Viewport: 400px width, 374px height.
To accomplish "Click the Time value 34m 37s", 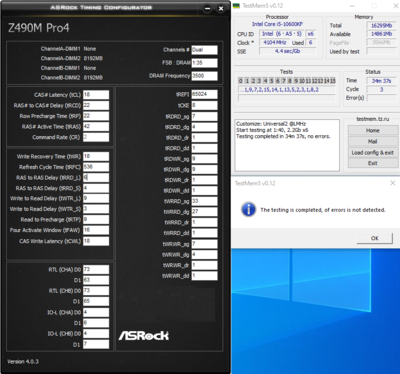I will [x=382, y=81].
